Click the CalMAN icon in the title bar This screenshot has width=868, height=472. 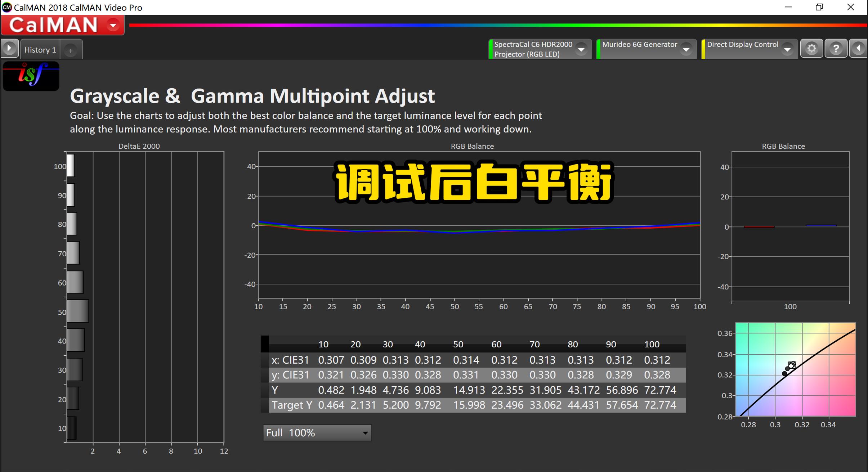[x=6, y=7]
